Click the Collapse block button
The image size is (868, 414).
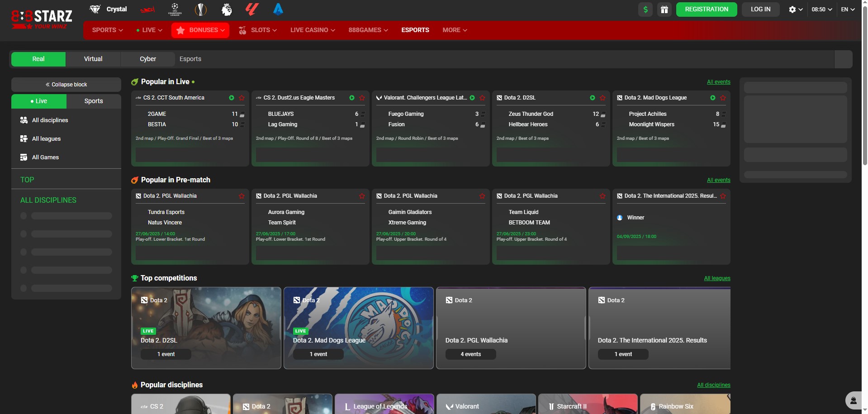click(66, 85)
